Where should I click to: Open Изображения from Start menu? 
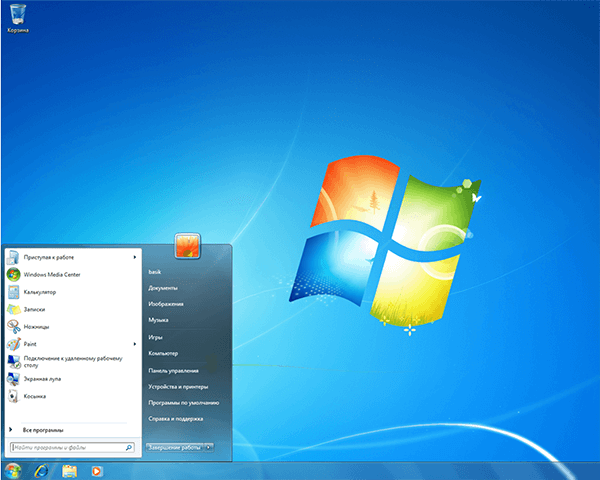(x=166, y=304)
